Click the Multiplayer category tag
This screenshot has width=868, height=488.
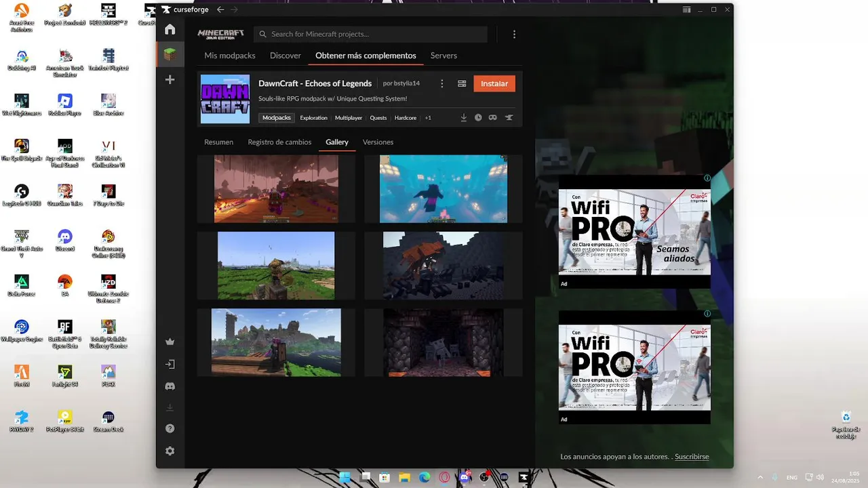pyautogui.click(x=349, y=118)
